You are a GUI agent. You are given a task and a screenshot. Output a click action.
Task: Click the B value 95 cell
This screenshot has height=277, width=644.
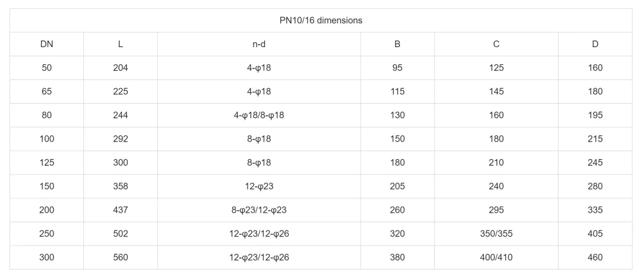[x=397, y=68]
